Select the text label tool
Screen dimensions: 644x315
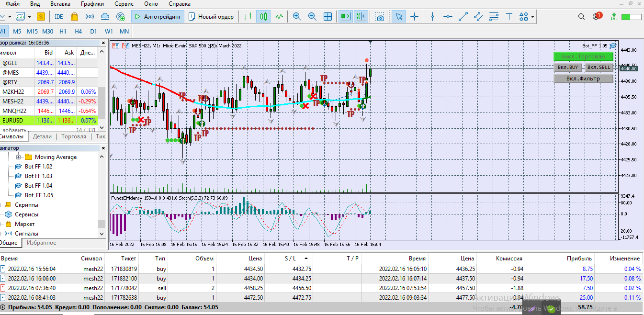tap(509, 17)
